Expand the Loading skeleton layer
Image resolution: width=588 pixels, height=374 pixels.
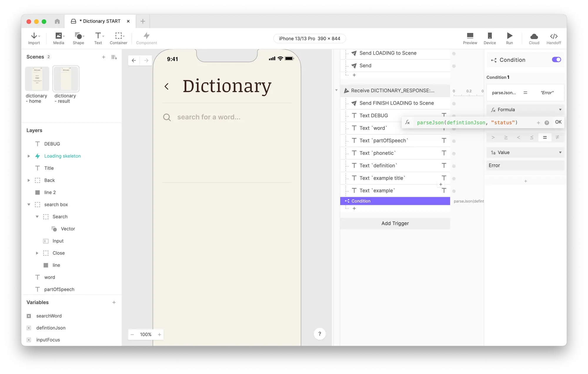click(29, 156)
